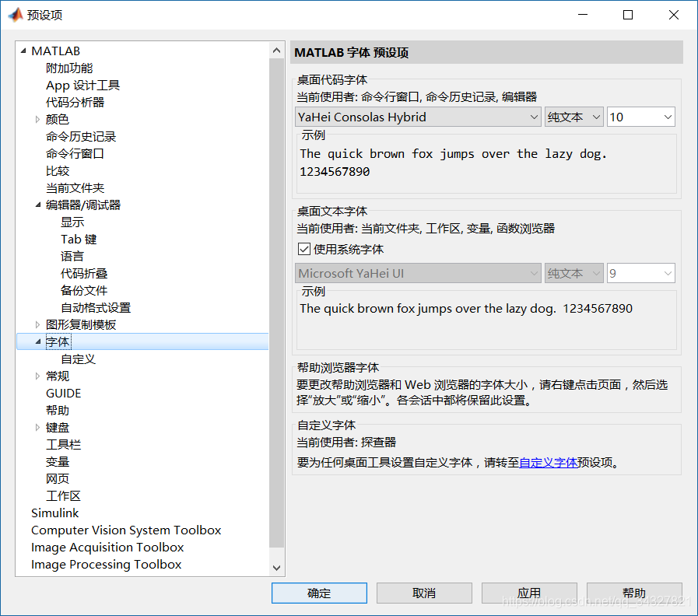Select 命令行窗口 in the tree

click(x=75, y=153)
